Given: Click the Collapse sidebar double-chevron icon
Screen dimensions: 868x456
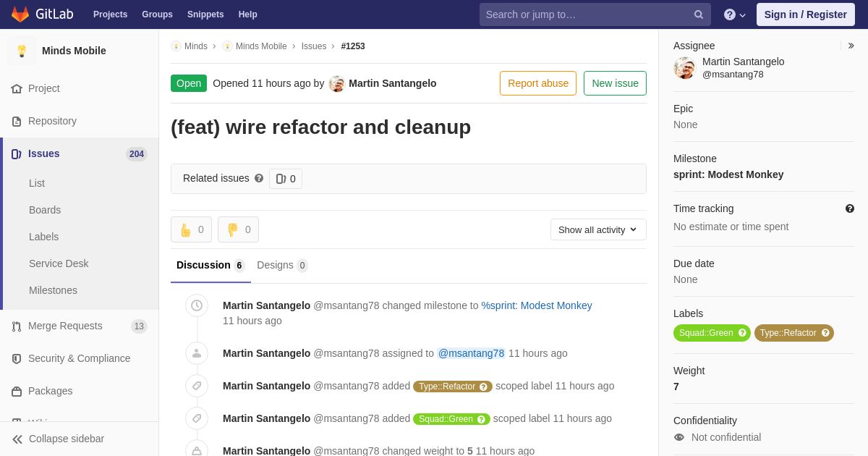Looking at the screenshot, I should click(x=17, y=439).
